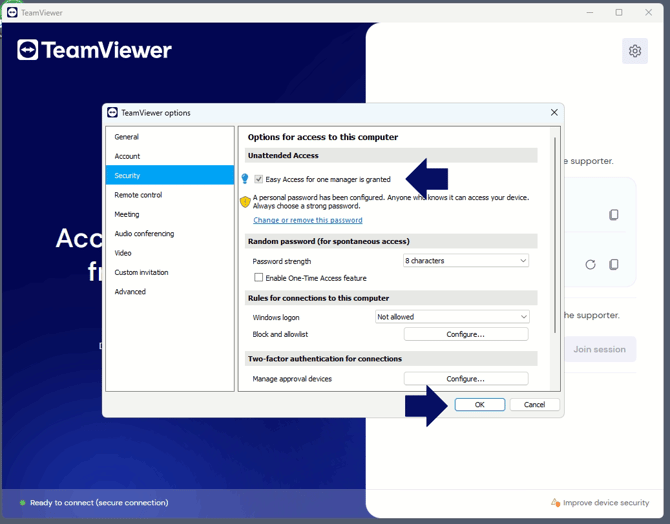
Task: Cancel the options dialog
Action: pos(535,405)
